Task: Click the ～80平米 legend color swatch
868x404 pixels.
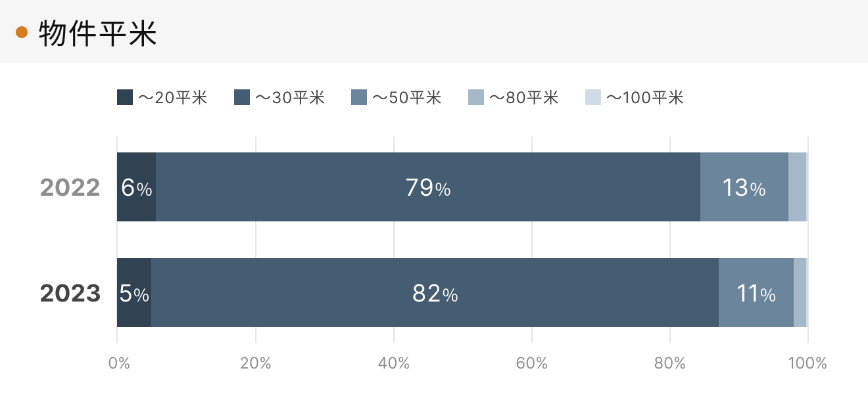Action: click(476, 97)
